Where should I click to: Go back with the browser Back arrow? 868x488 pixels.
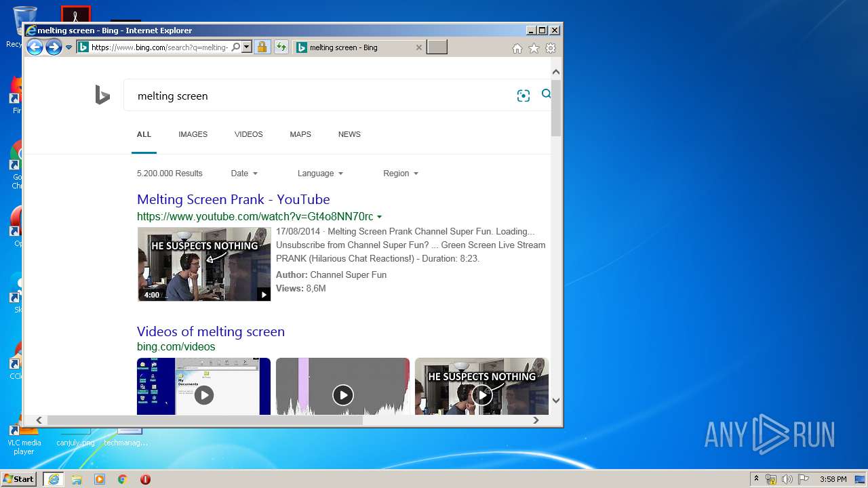[x=35, y=47]
